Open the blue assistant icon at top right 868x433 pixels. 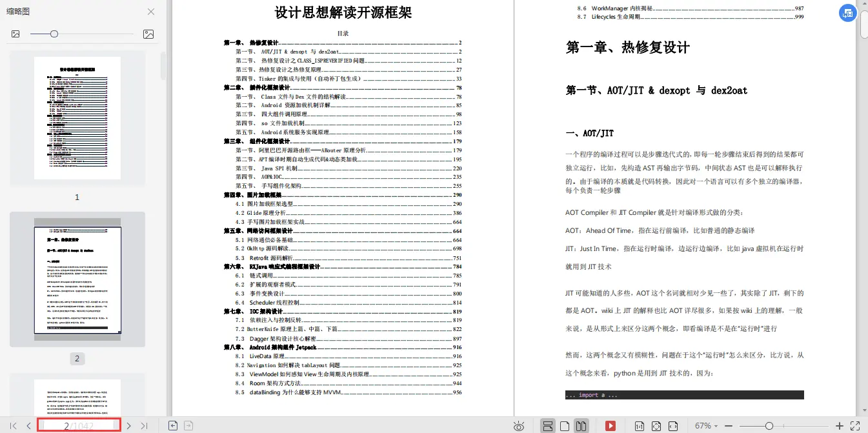[847, 13]
